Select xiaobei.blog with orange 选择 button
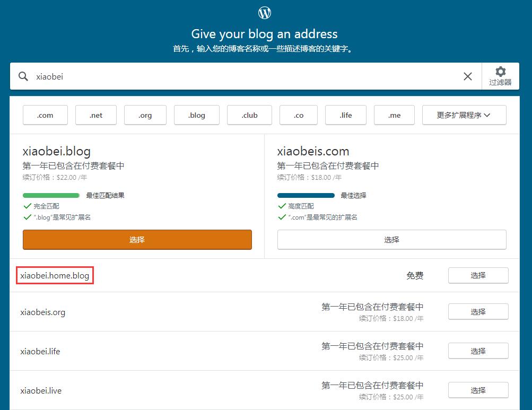This screenshot has height=410, width=532. 137,240
